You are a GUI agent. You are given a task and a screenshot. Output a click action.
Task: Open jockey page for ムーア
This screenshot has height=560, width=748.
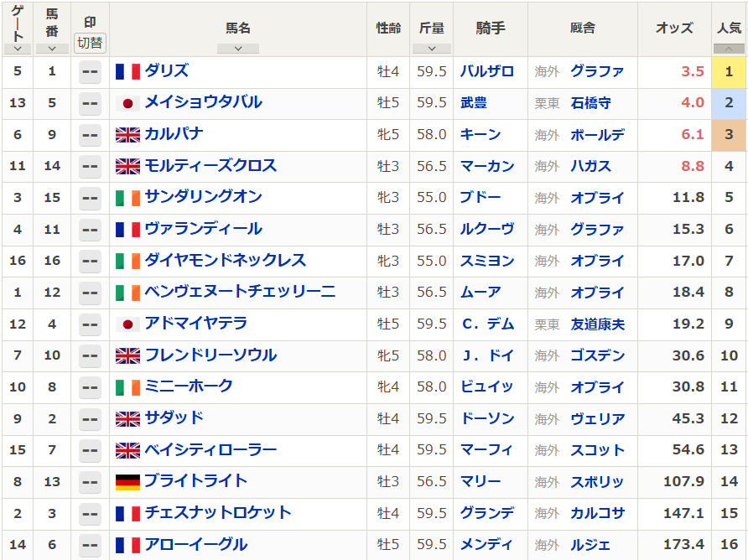point(480,293)
